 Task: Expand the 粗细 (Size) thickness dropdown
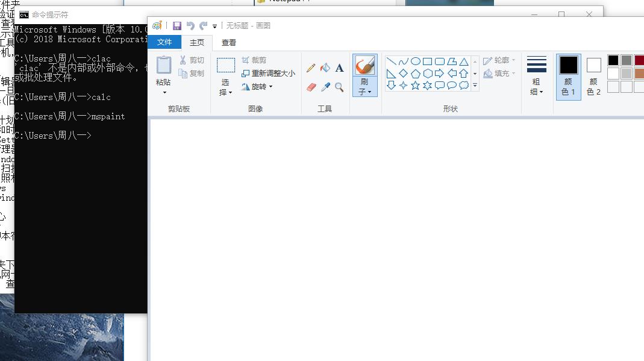536,87
